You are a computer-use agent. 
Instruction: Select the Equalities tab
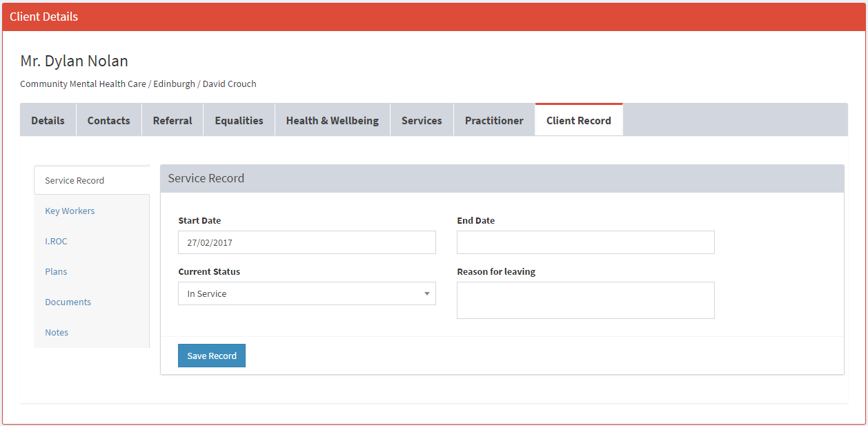pos(239,120)
